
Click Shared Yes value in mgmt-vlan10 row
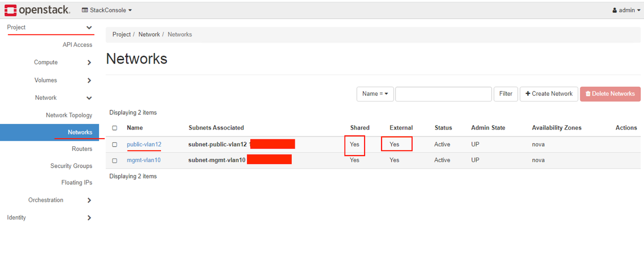pyautogui.click(x=355, y=160)
